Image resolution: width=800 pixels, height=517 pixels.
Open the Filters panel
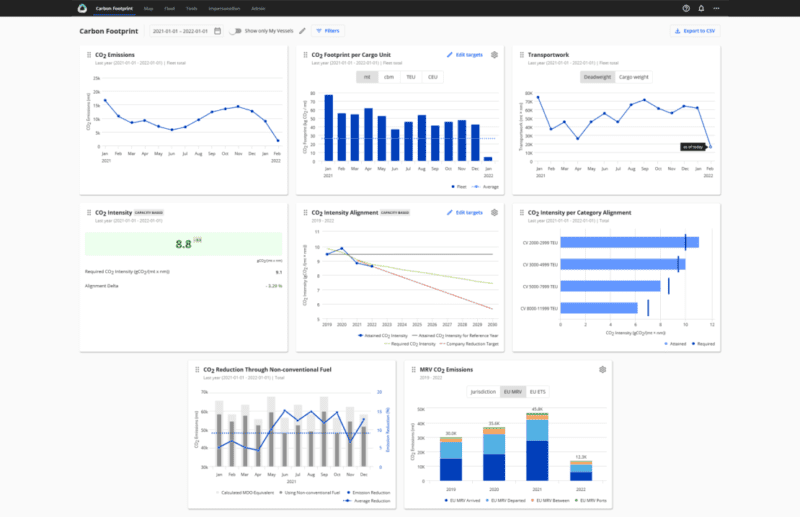click(x=326, y=31)
